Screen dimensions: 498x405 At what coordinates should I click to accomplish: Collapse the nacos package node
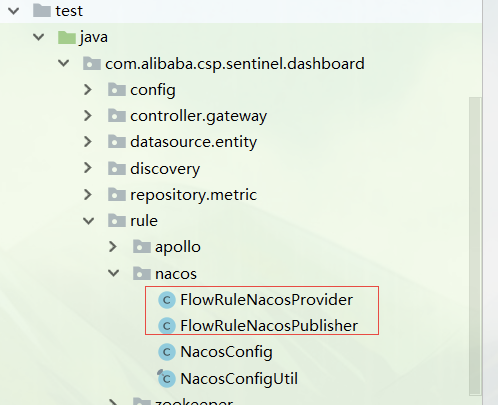(114, 273)
